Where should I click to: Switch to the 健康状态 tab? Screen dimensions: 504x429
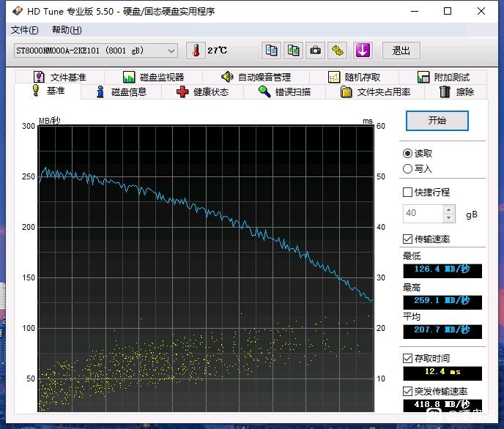(202, 92)
